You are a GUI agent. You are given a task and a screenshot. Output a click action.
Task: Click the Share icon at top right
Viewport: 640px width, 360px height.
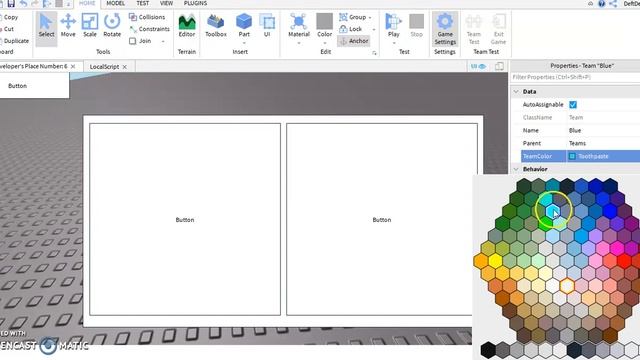click(x=613, y=4)
